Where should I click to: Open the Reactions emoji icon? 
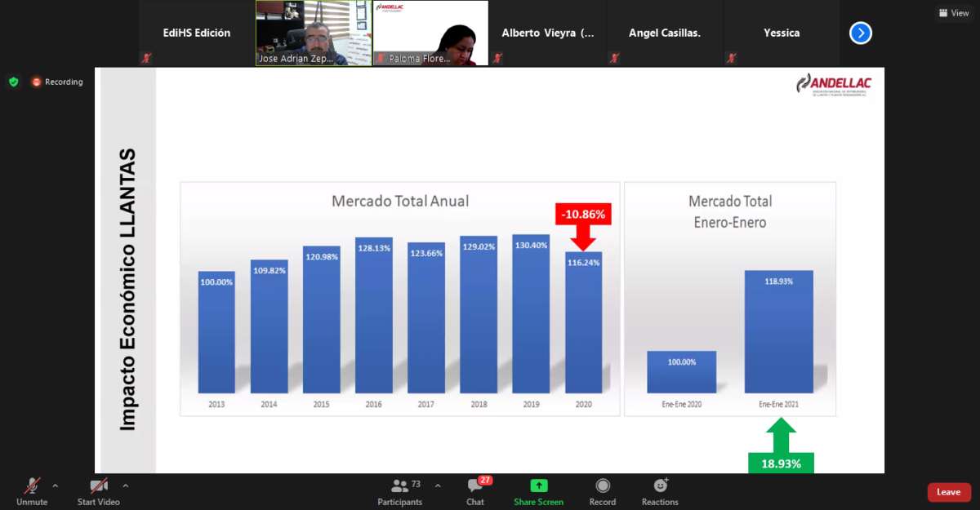point(660,486)
